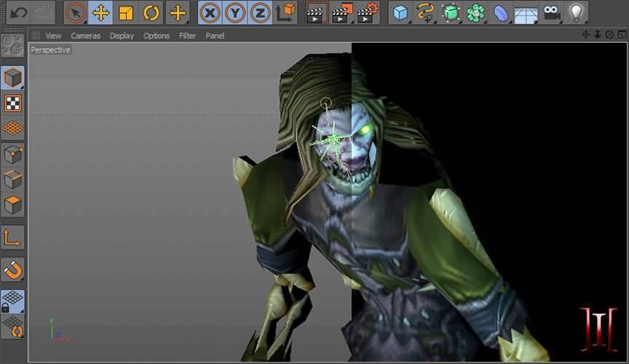Screen dimensions: 629x364
Task: Toggle Snap magnet icon
Action: (12, 269)
